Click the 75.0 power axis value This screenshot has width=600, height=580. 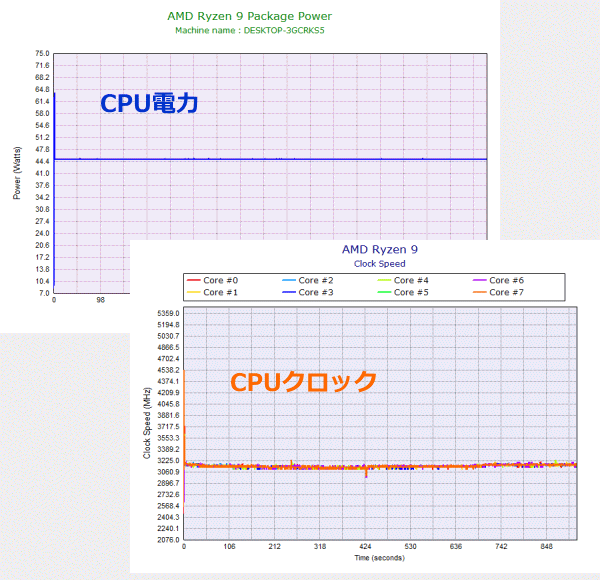click(x=42, y=54)
